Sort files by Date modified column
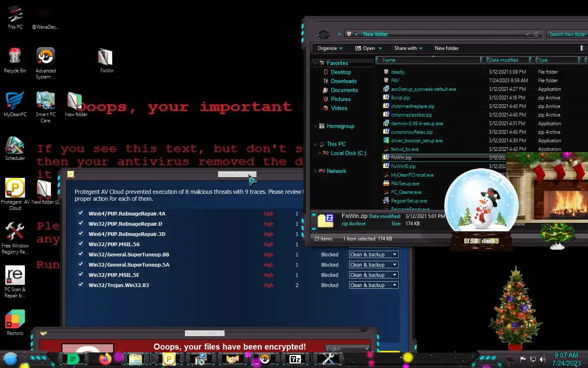Image resolution: width=588 pixels, height=368 pixels. pyautogui.click(x=508, y=60)
